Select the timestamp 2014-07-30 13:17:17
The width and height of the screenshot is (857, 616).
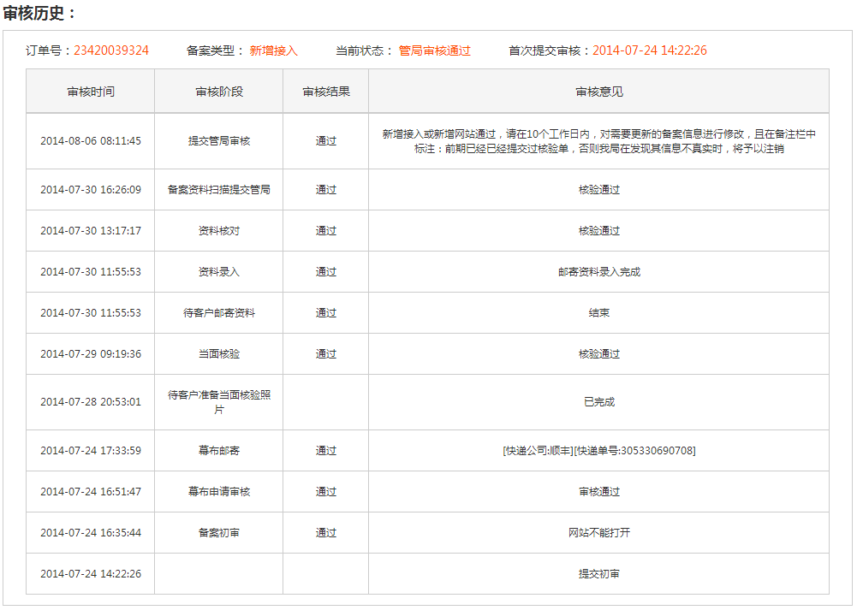(x=91, y=230)
